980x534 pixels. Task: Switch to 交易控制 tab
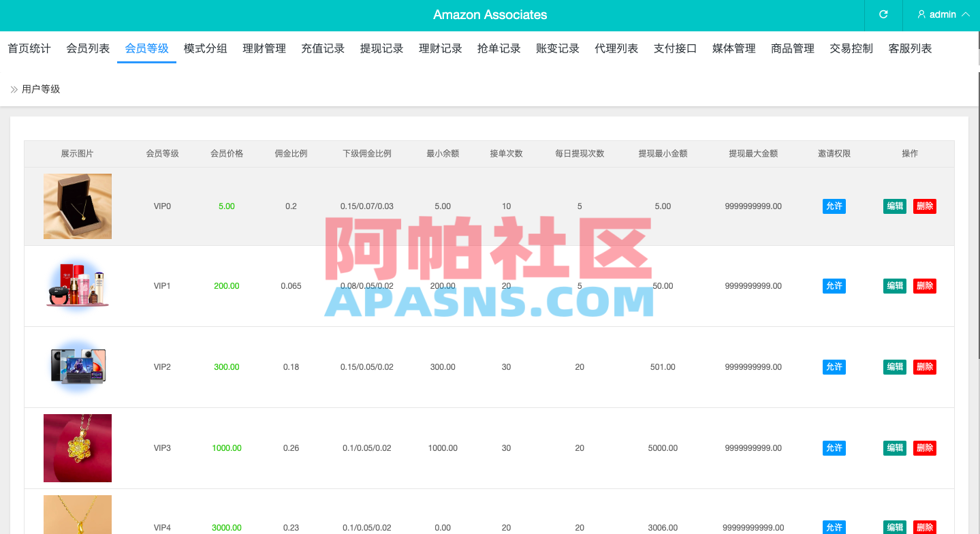(x=851, y=48)
